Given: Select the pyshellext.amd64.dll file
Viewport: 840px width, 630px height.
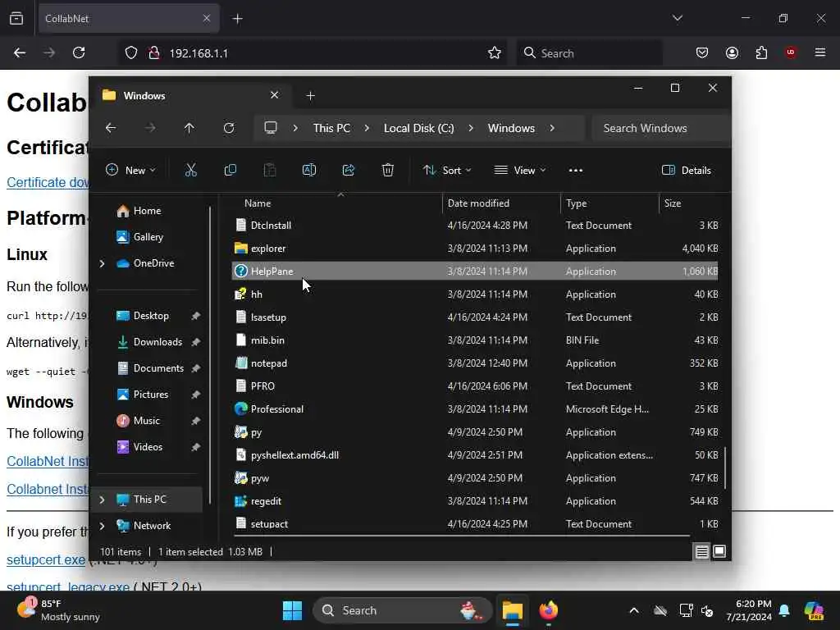Looking at the screenshot, I should click(475, 454).
